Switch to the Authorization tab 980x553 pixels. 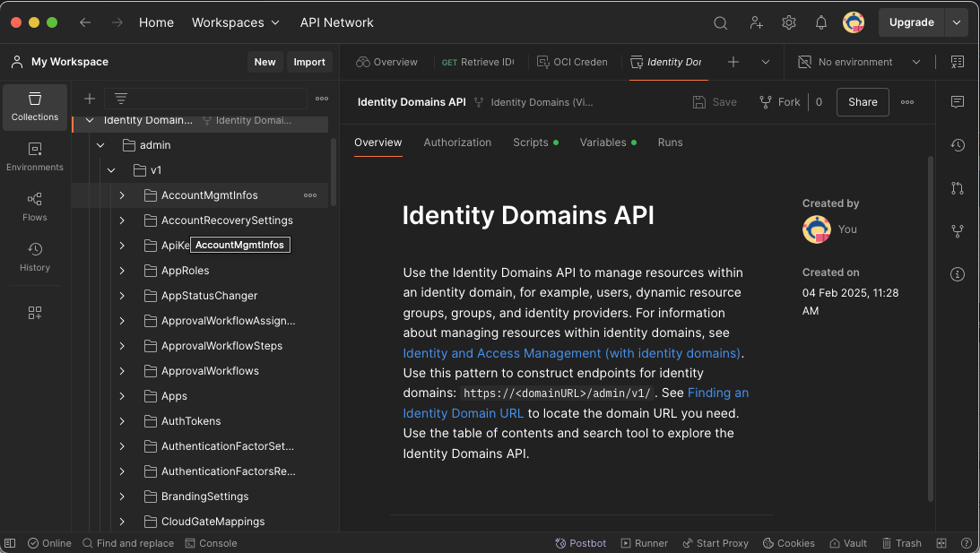457,142
